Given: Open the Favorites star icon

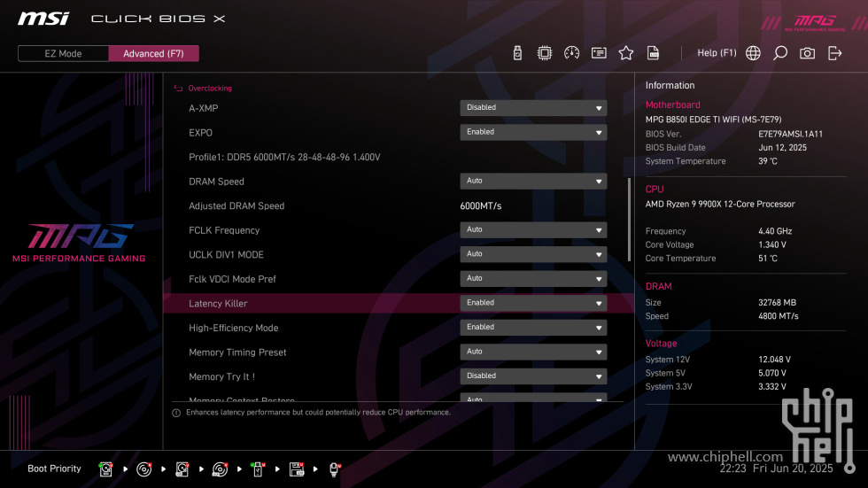Looking at the screenshot, I should coord(625,53).
